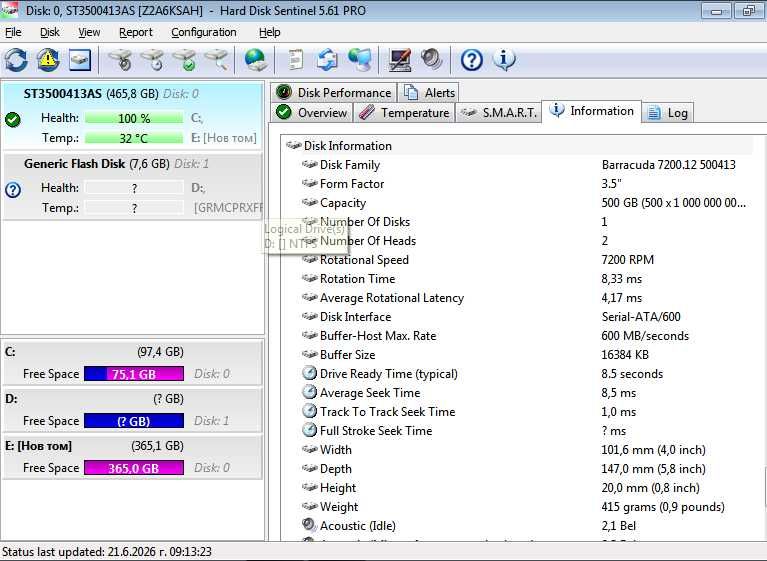This screenshot has height=561, width=767.
Task: Open the text report document icon
Action: pos(295,60)
